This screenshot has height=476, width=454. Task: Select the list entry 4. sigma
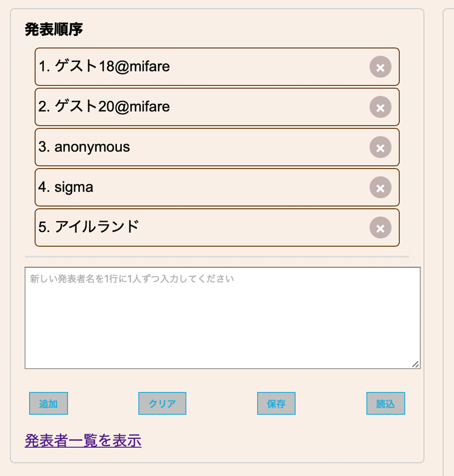(170, 187)
